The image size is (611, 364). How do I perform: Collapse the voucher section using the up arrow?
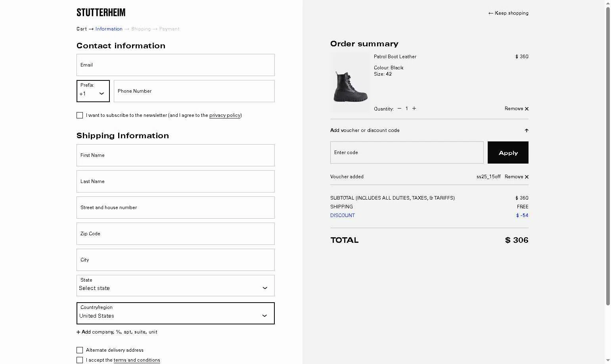[527, 130]
